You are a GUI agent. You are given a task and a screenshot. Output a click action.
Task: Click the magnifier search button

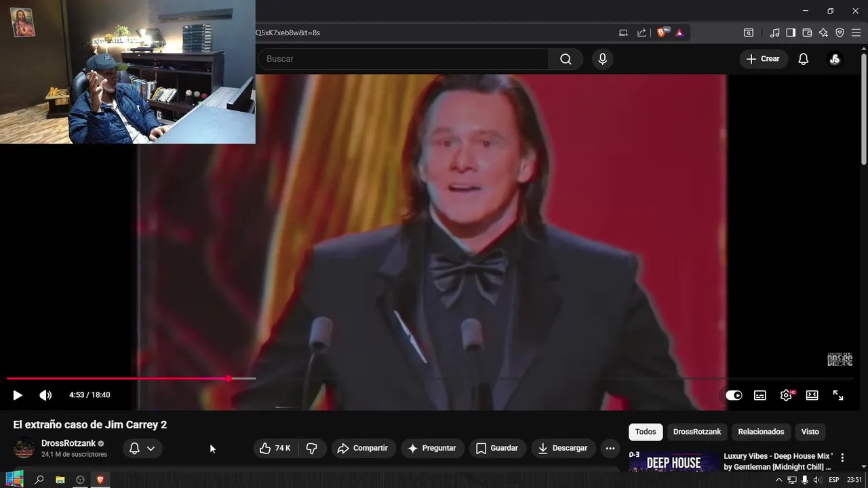point(566,59)
